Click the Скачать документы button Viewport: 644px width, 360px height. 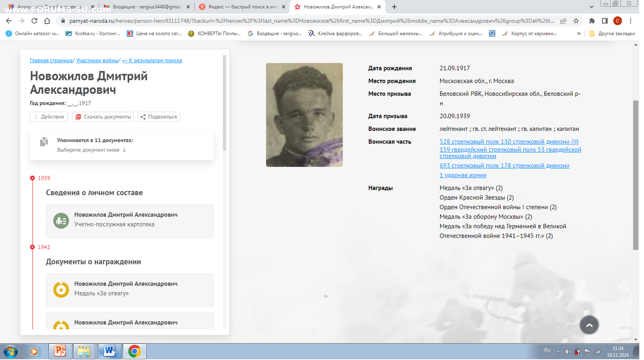(103, 118)
